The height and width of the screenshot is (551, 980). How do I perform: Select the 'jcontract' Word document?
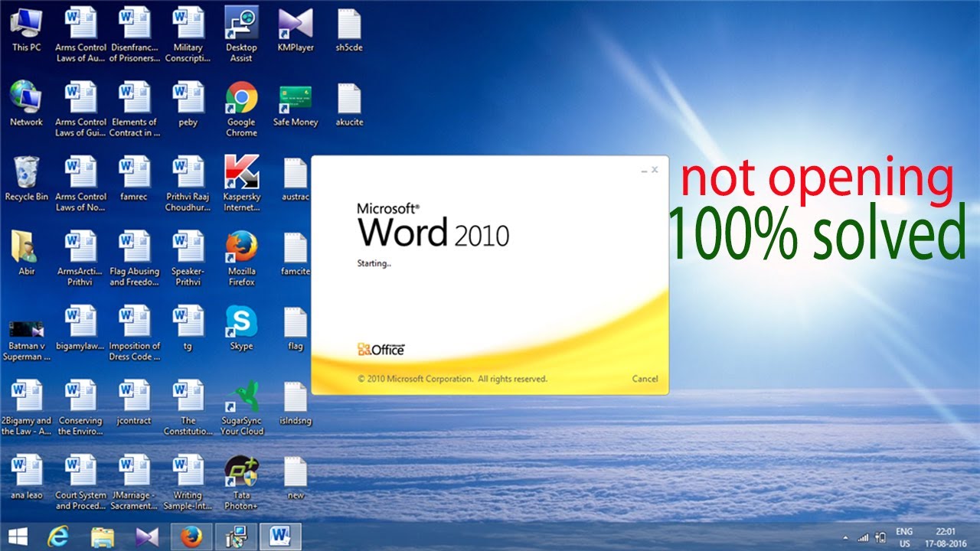pos(135,403)
